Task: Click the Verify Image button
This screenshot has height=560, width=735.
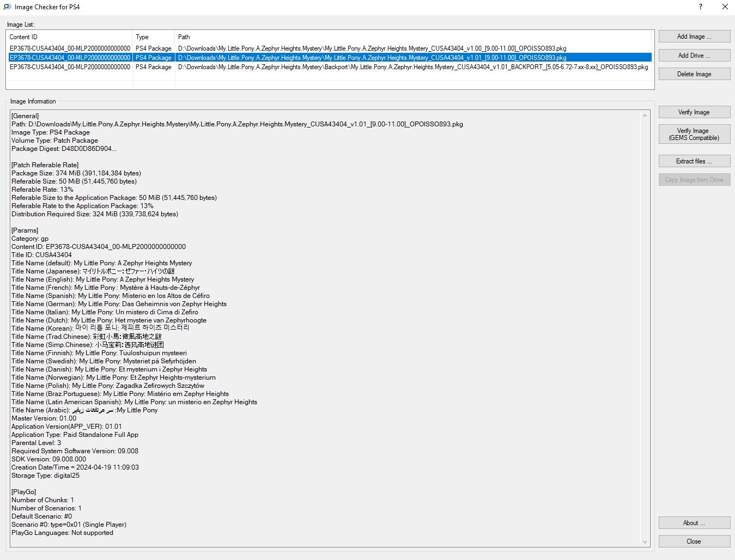Action: point(694,112)
